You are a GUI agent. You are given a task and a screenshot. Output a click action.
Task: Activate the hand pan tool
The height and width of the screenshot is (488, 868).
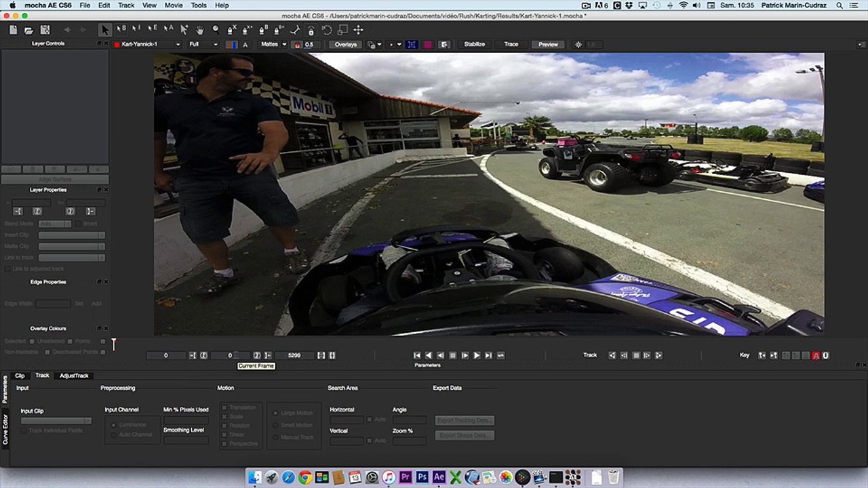(200, 30)
